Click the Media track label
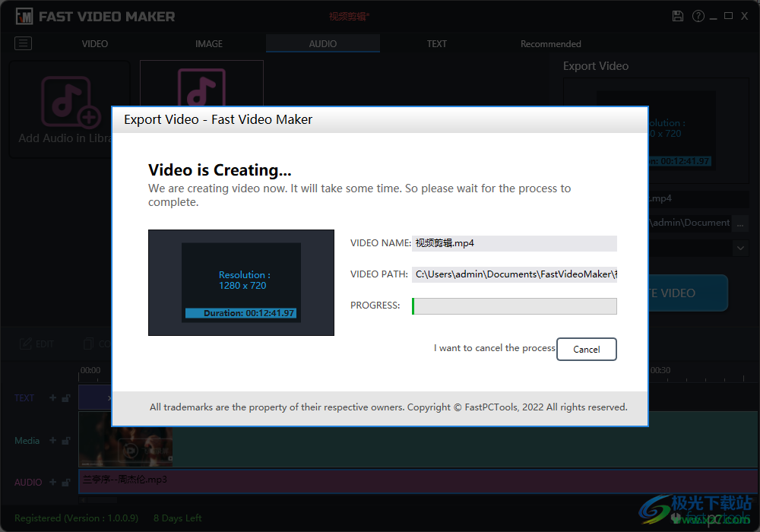Image resolution: width=760 pixels, height=532 pixels. [27, 441]
